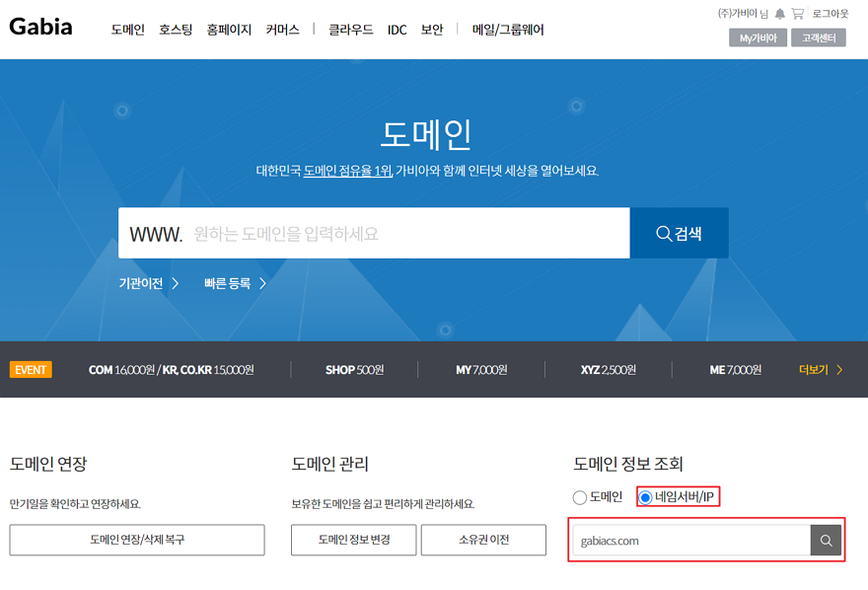Image resolution: width=868 pixels, height=590 pixels.
Task: Click the text 만기일을 확인하고 연장하세요.
Action: click(x=75, y=503)
